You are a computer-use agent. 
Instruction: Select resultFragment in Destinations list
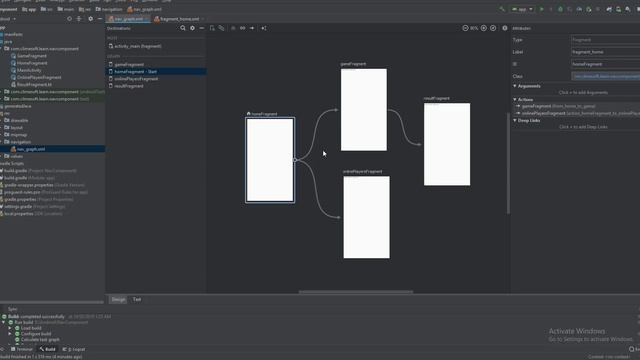[x=129, y=86]
